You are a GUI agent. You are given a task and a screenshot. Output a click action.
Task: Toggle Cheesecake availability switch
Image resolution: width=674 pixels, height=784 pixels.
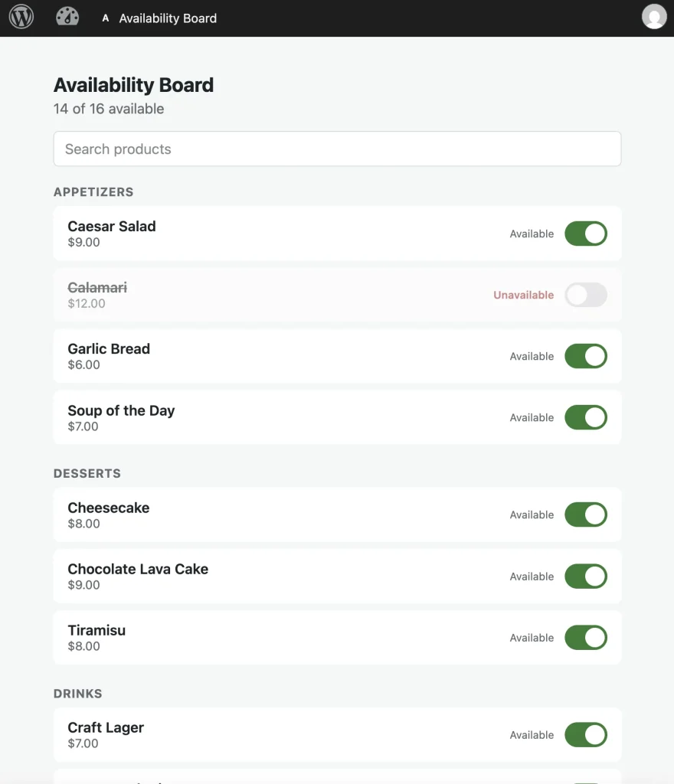coord(585,514)
